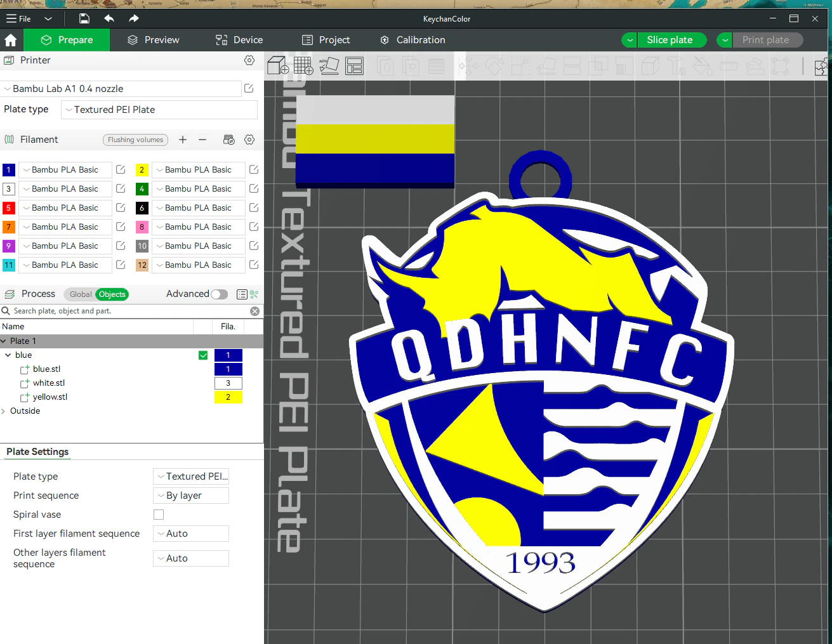832x644 pixels.
Task: Switch process scope to Objects
Action: click(112, 294)
